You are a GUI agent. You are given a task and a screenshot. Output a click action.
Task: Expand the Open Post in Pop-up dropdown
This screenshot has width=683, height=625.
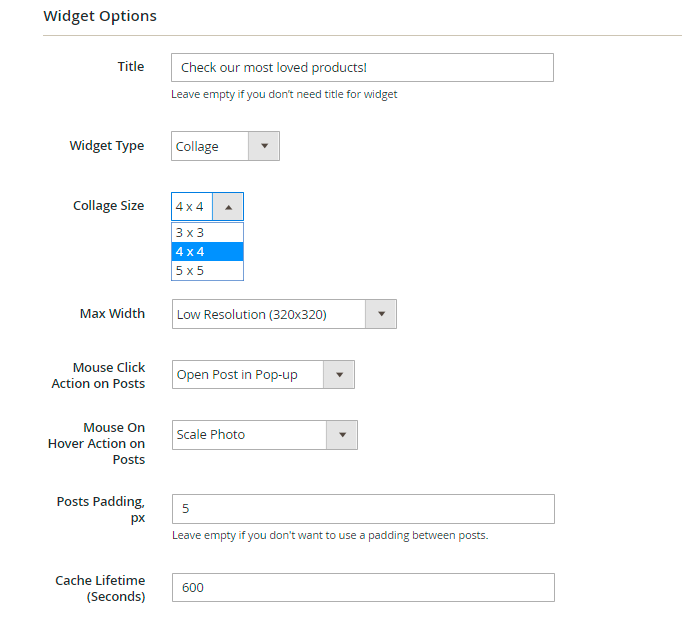[x=263, y=375]
